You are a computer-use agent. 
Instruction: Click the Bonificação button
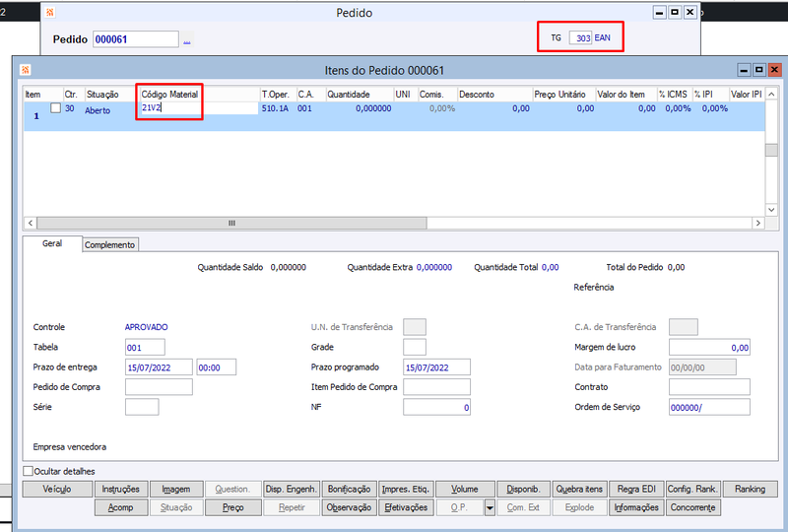(349, 490)
